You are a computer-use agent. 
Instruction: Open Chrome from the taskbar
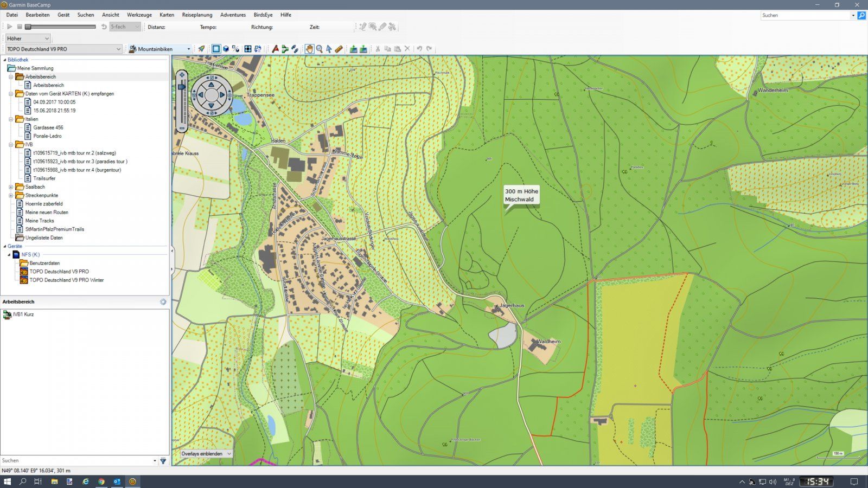(101, 481)
